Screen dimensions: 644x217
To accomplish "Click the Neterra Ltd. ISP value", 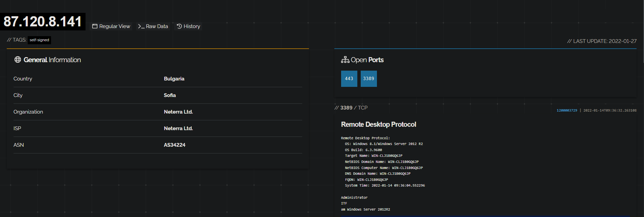I will click(178, 128).
